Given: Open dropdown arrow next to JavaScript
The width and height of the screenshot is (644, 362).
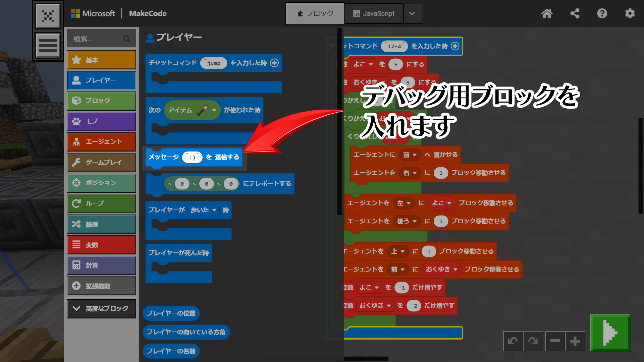Looking at the screenshot, I should [x=412, y=13].
